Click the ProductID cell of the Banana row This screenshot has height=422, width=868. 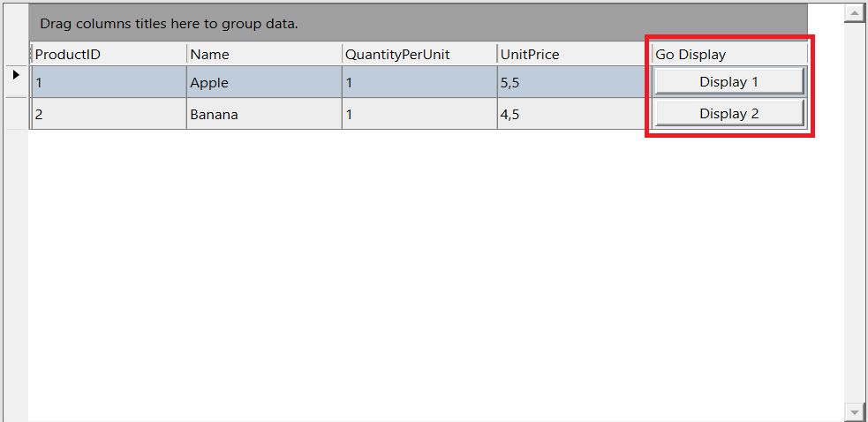(109, 115)
